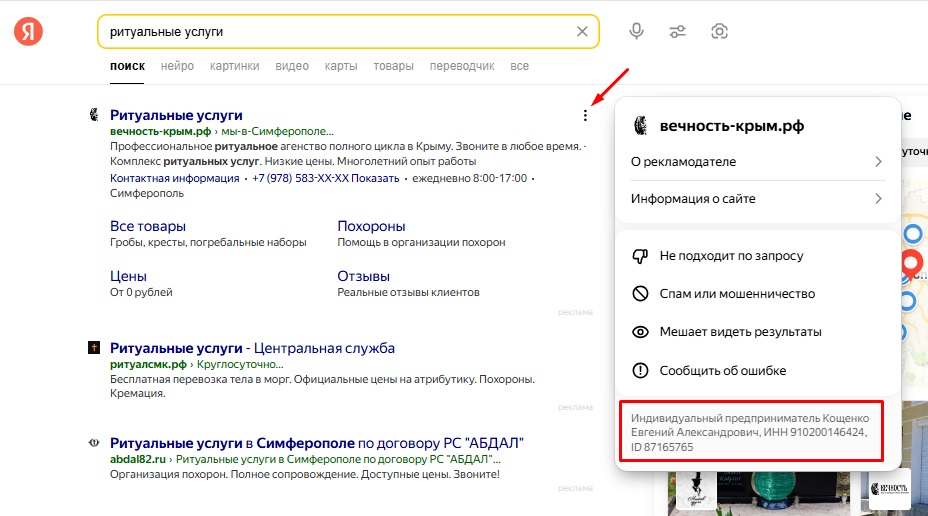Viewport: 928px width, 516px height.
Task: Click the topmost blue map marker
Action: click(913, 234)
